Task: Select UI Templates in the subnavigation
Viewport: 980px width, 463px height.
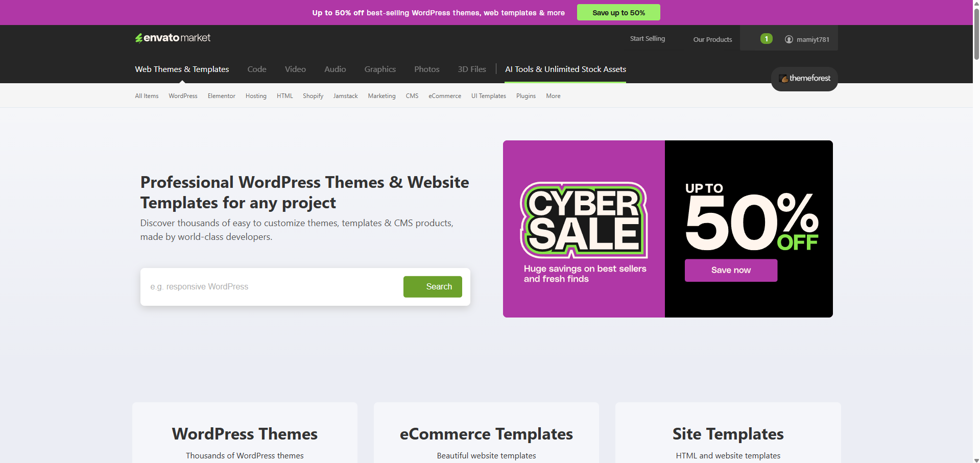Action: 489,96
